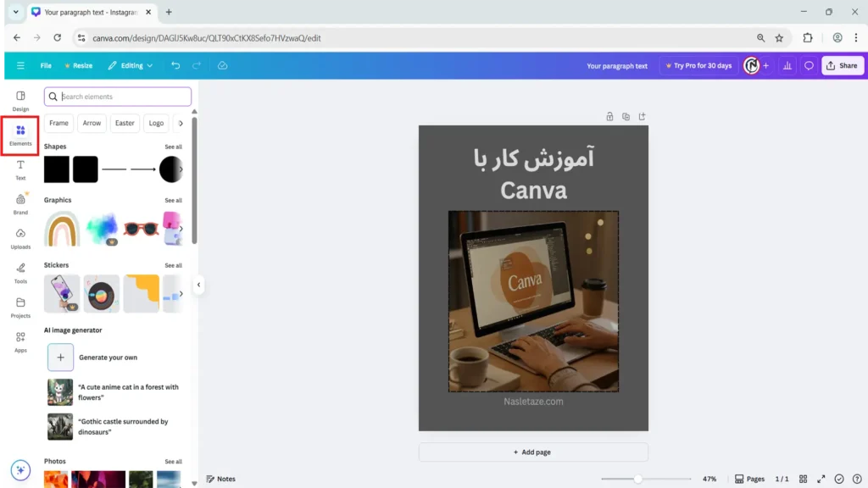Add a new page with the export-plus icon
This screenshot has width=868, height=488.
point(643,116)
